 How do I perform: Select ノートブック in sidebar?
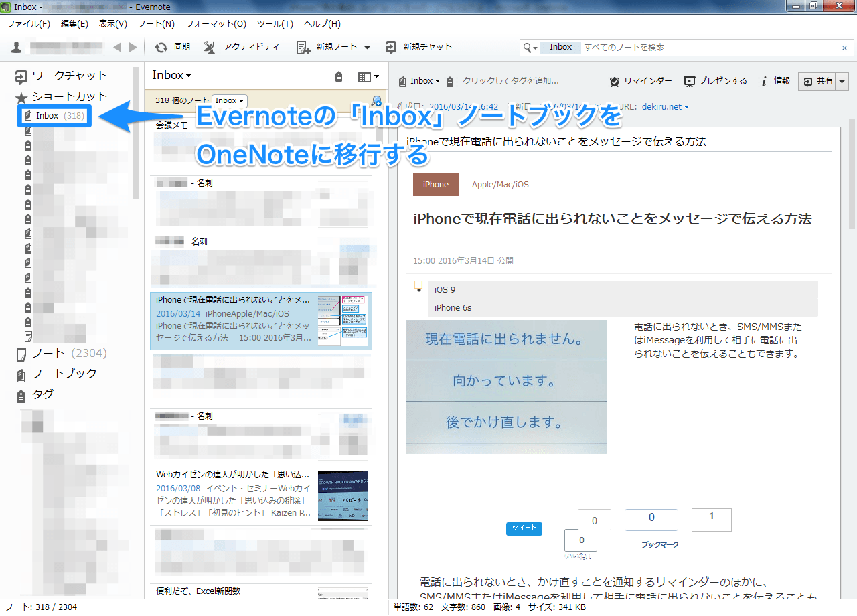57,374
